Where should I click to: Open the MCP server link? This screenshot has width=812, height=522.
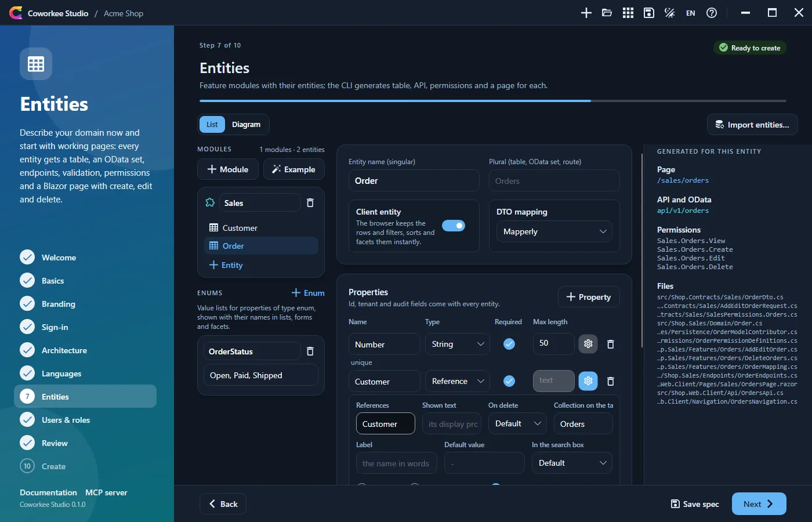106,492
